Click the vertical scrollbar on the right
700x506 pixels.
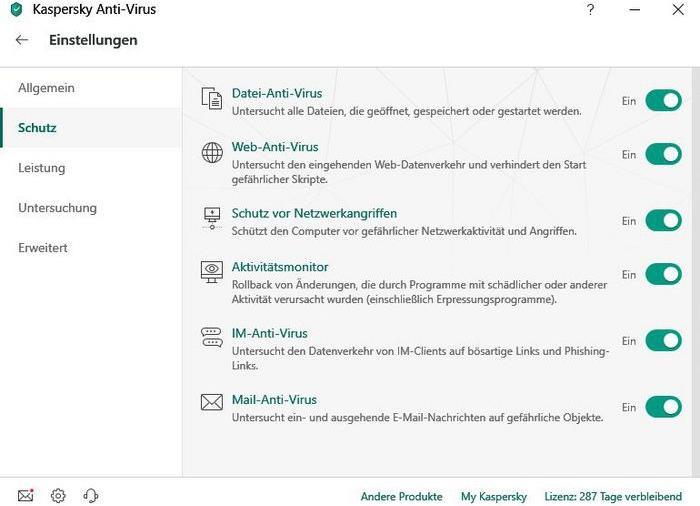click(696, 272)
